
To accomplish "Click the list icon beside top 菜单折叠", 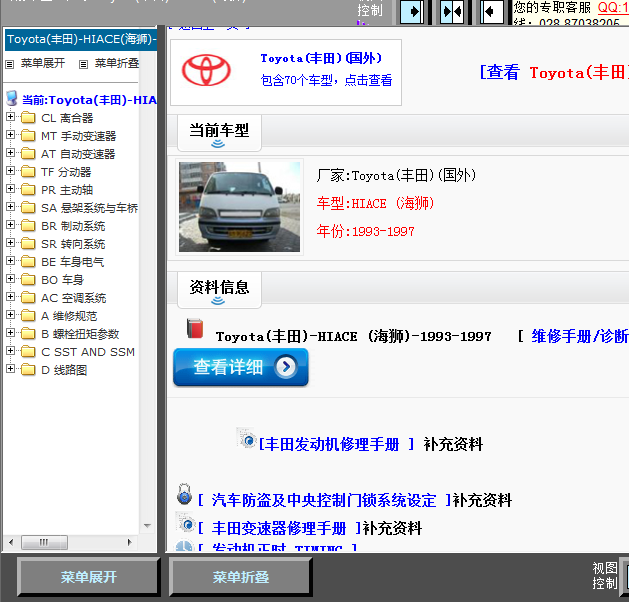I will [83, 64].
